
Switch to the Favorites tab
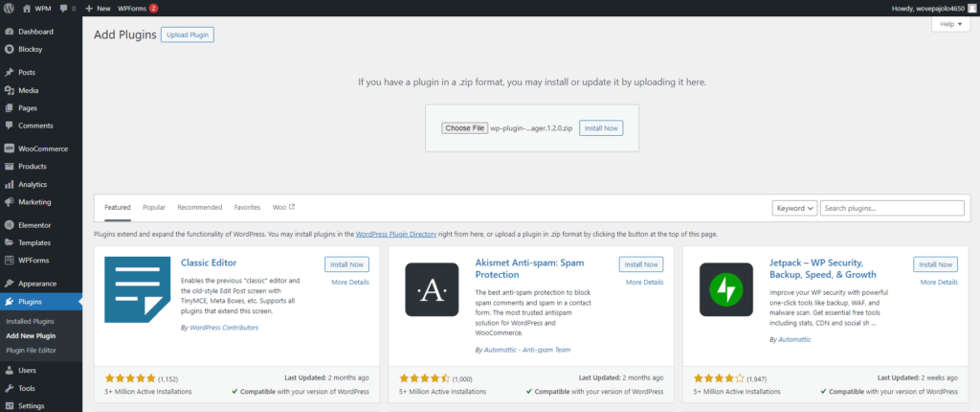(248, 207)
